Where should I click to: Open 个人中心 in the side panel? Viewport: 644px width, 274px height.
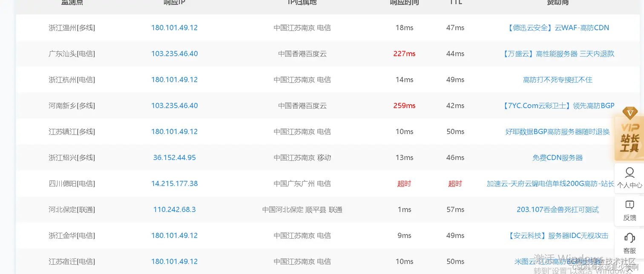(x=629, y=178)
